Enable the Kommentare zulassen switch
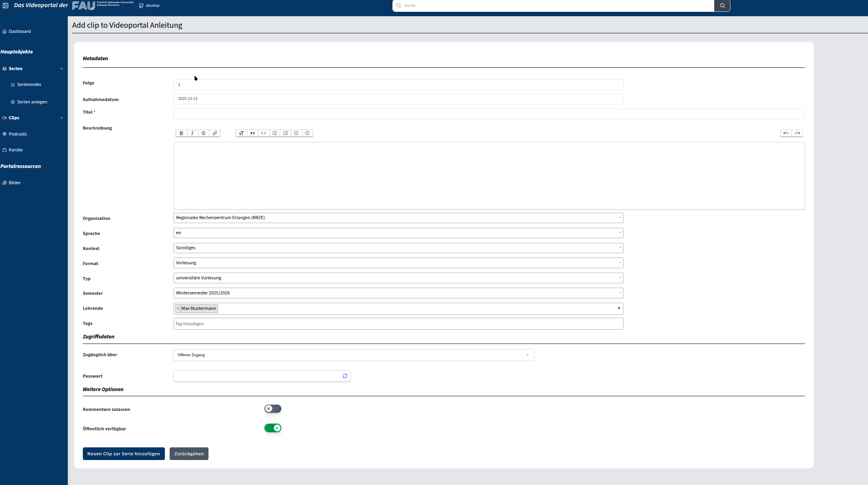Screen dimensions: 868x485 (x=273, y=409)
